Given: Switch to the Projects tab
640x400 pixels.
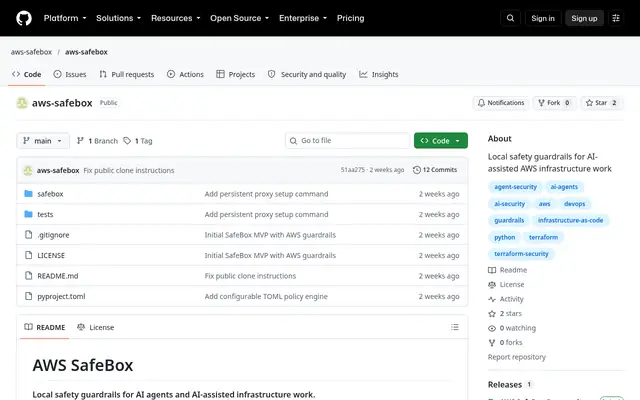Looking at the screenshot, I should coord(236,74).
